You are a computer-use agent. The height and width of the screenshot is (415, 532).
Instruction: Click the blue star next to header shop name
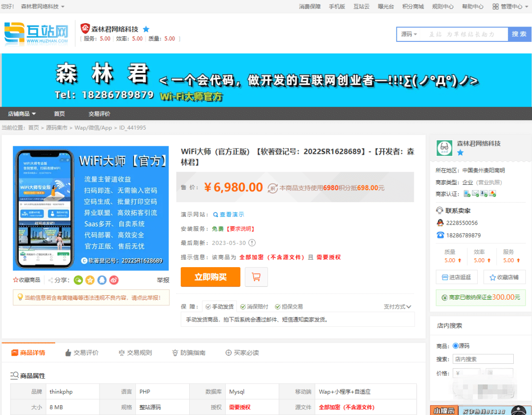146,29
